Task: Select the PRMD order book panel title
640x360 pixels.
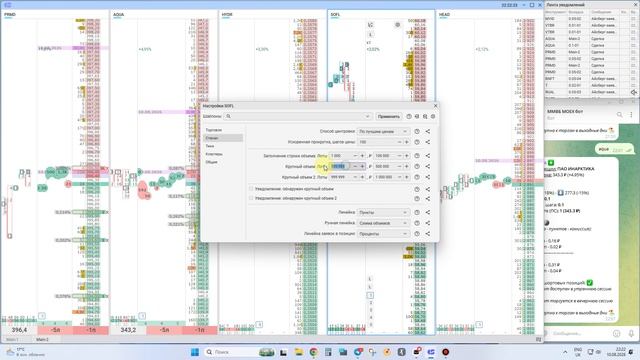Action: (9, 15)
